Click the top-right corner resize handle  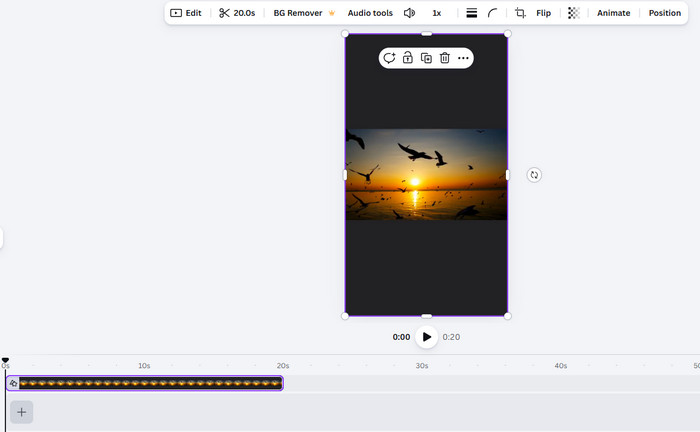click(508, 33)
